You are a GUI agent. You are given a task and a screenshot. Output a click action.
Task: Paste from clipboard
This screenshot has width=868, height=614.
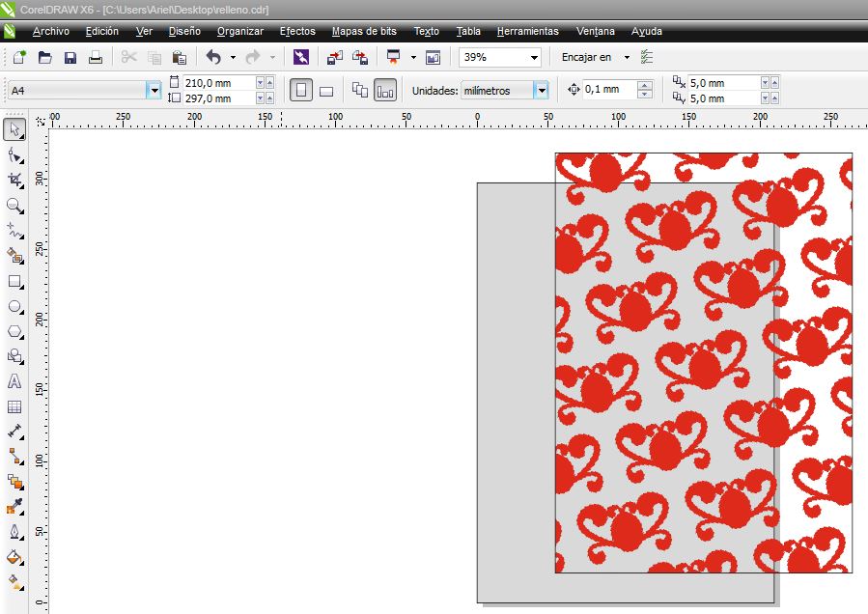click(179, 57)
